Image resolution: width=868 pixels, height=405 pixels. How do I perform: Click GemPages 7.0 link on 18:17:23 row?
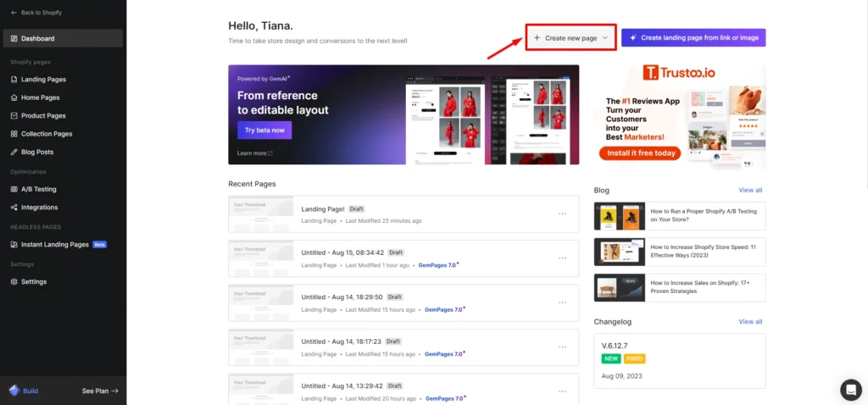point(445,353)
